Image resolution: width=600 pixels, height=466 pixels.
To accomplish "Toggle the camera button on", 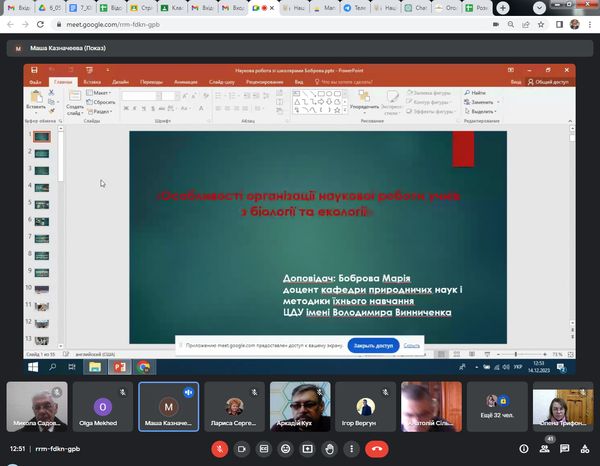I will point(242,449).
